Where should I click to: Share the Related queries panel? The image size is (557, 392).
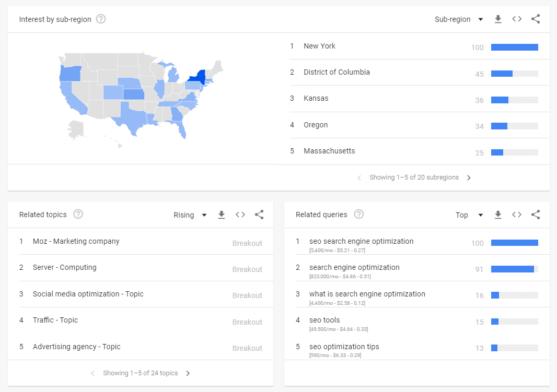[536, 215]
